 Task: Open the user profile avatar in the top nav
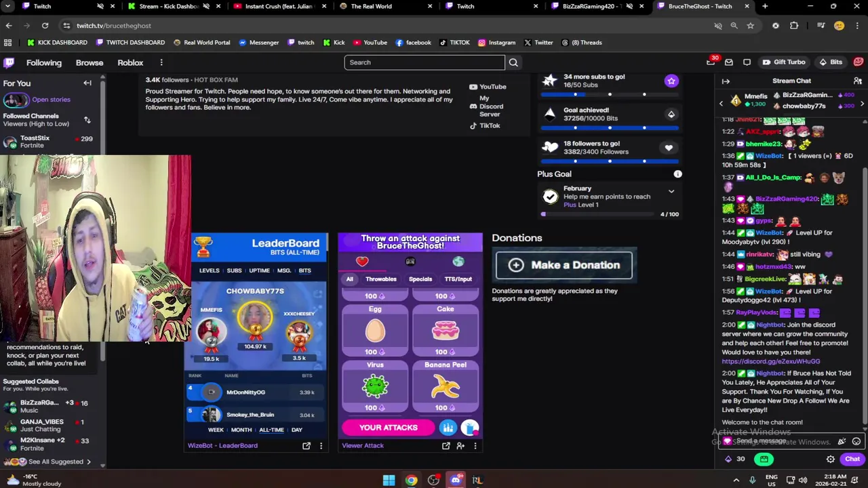[859, 62]
